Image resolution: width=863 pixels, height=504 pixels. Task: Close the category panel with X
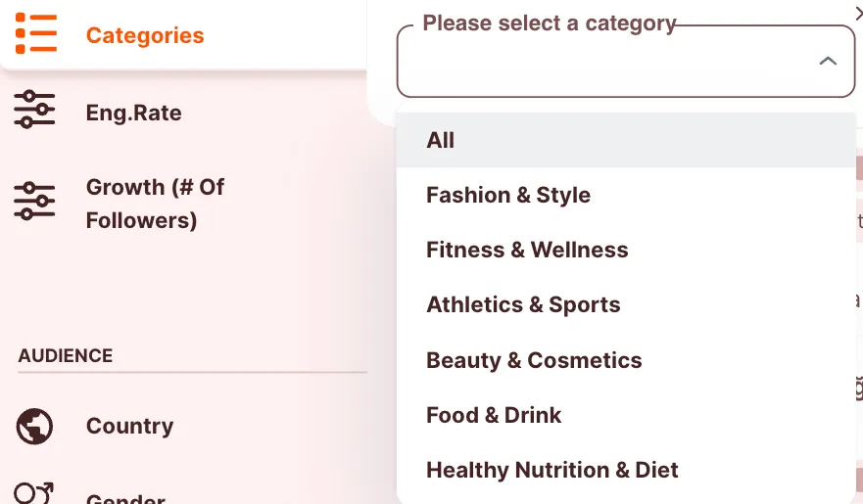pyautogui.click(x=859, y=13)
